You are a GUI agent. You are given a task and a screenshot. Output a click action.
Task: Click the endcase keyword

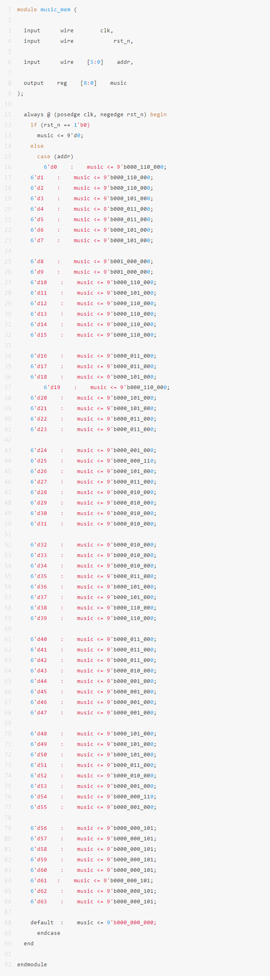point(48,933)
